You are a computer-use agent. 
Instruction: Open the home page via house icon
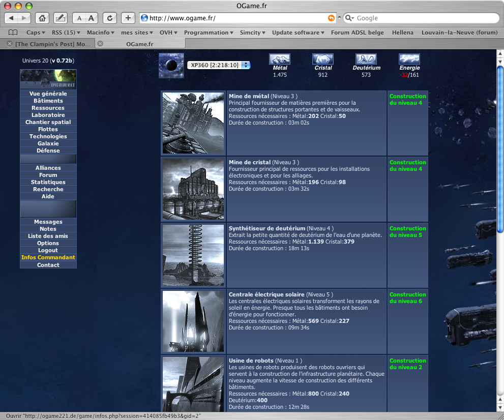click(x=42, y=18)
